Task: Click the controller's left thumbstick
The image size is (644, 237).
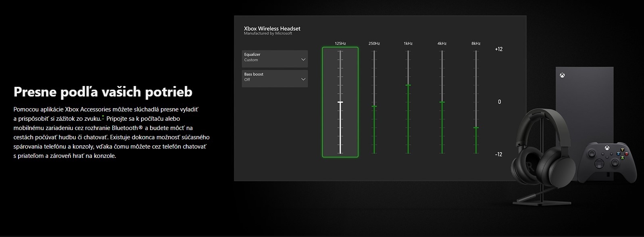Action: tap(594, 154)
